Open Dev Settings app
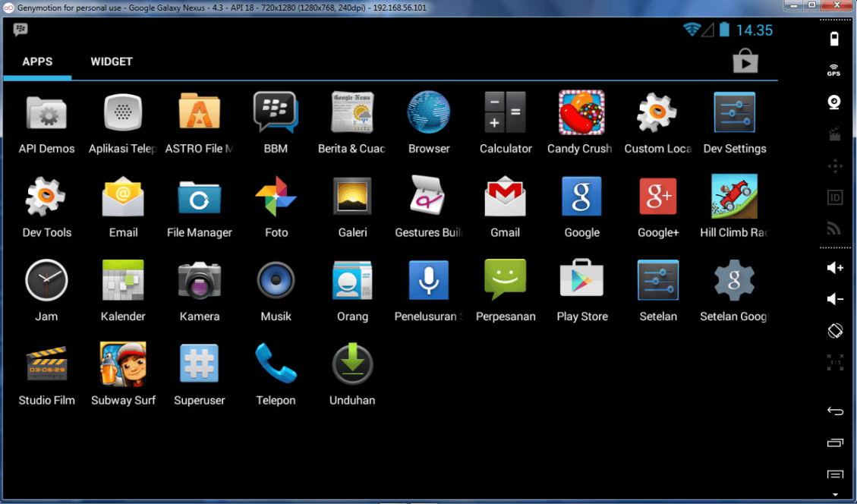857x504 pixels. pyautogui.click(x=735, y=112)
